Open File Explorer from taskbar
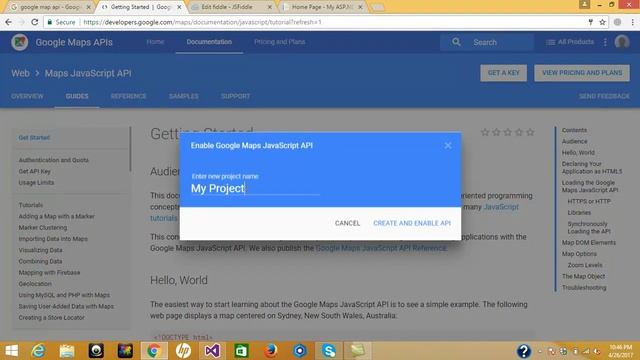640x360 pixels. [67, 351]
